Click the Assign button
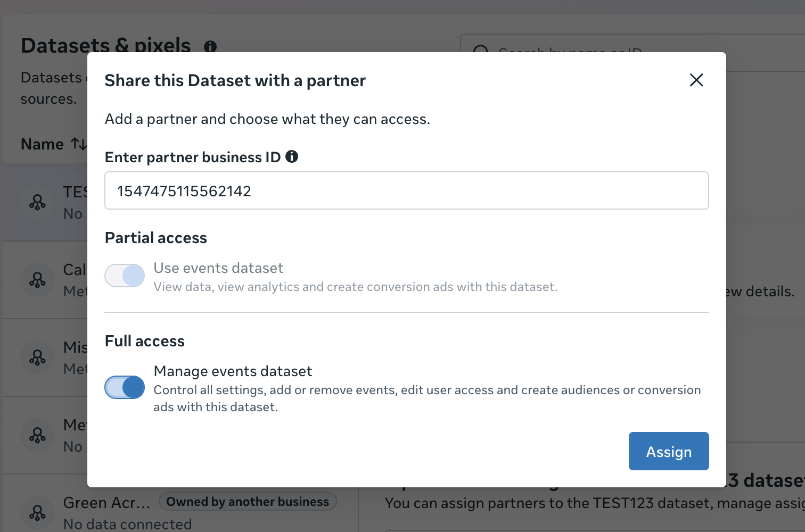Screen dimensions: 805x532 point(669,451)
